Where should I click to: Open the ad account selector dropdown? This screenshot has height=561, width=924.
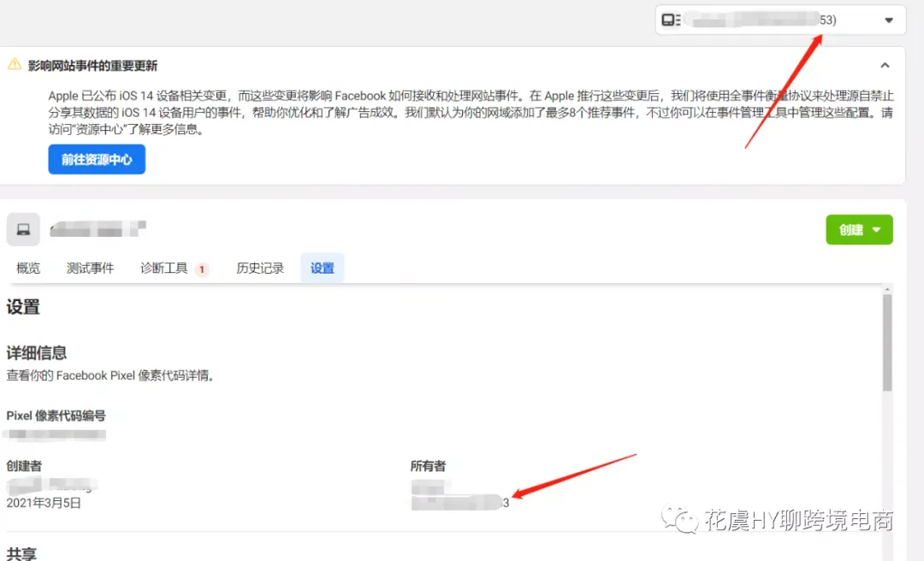tap(780, 20)
